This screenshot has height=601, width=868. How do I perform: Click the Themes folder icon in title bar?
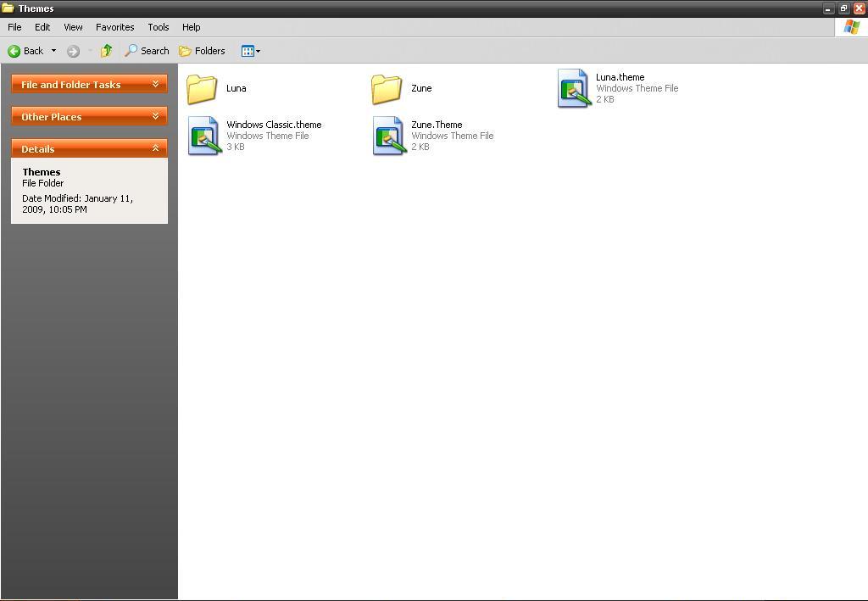8,8
